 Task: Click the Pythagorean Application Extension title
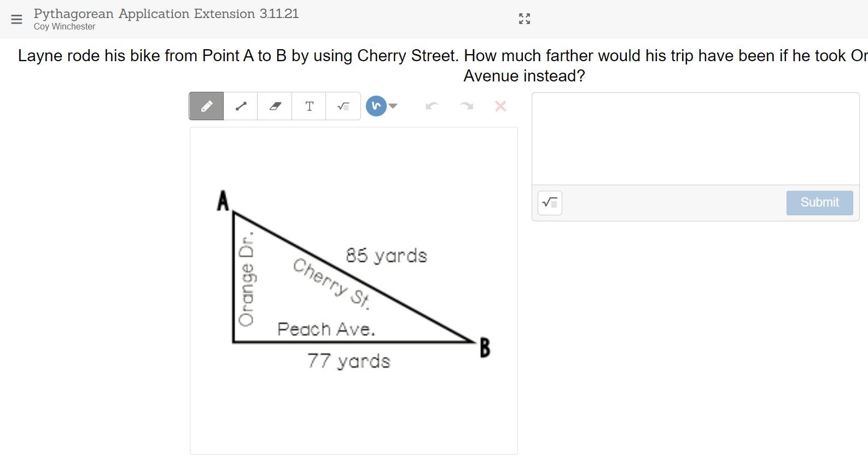pos(166,14)
